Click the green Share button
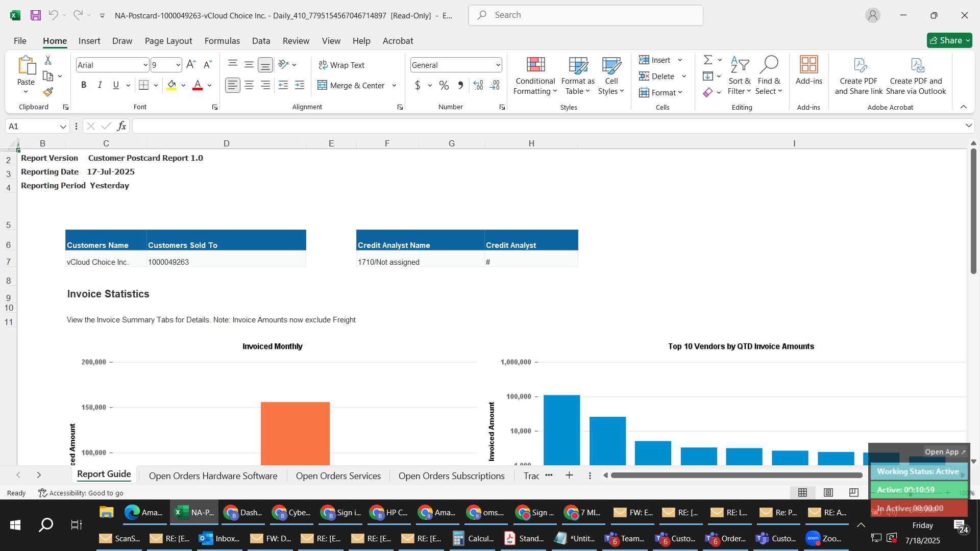980x551 pixels. 949,40
